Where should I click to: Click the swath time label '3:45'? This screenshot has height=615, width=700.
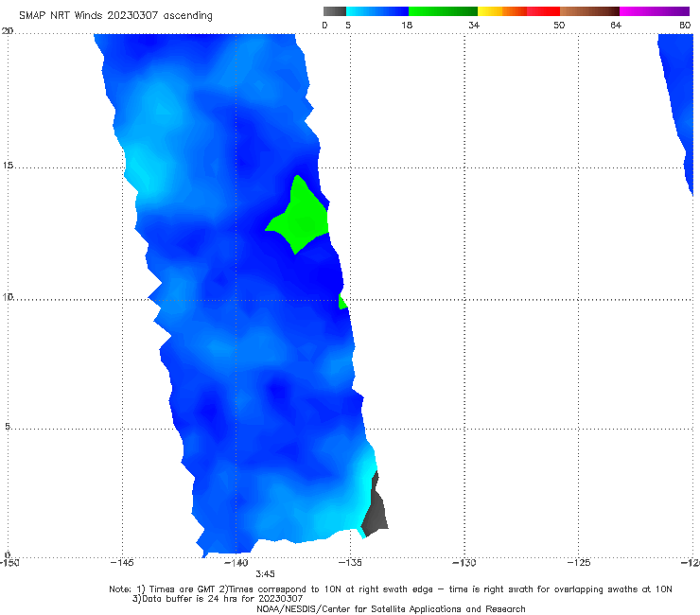point(265,574)
